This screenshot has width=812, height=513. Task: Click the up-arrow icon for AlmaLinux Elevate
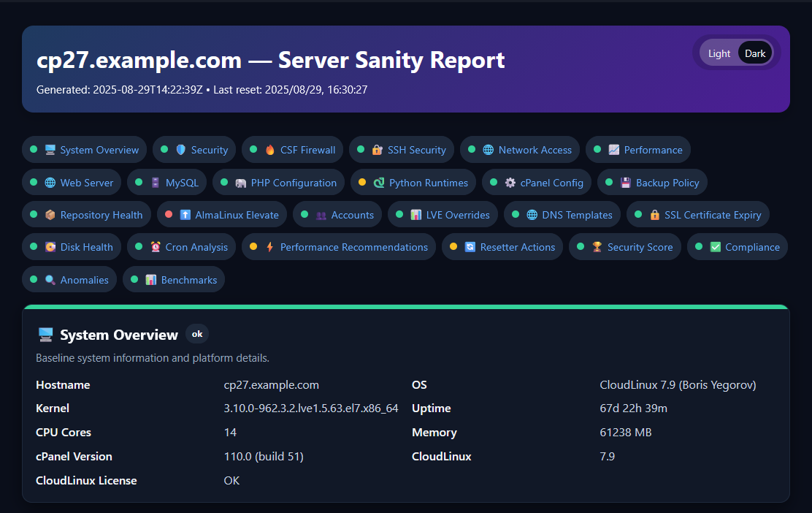[185, 215]
